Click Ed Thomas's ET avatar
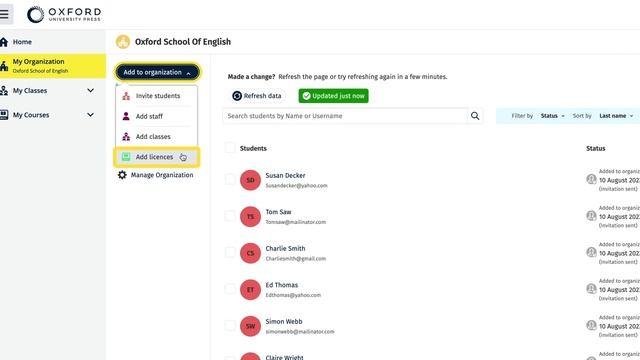This screenshot has height=360, width=640. pos(250,290)
